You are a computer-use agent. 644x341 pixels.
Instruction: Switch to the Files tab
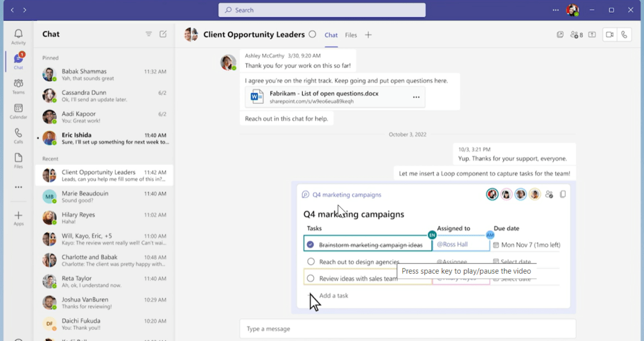tap(351, 35)
